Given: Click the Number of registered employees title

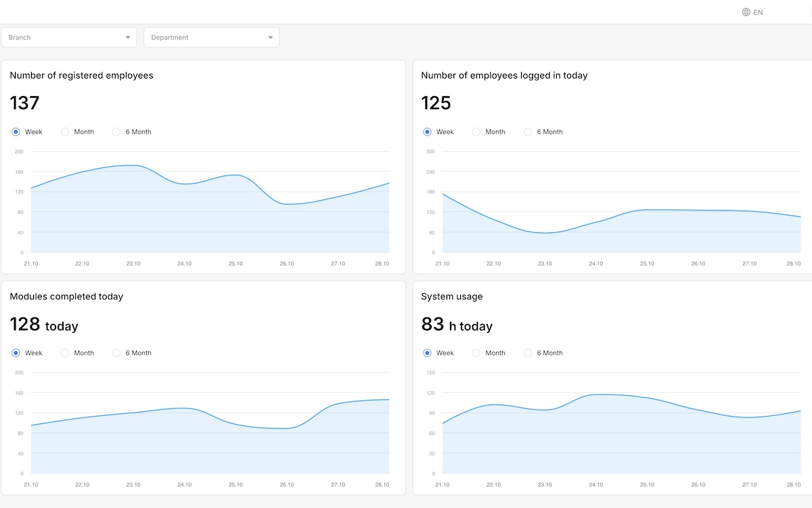Looking at the screenshot, I should coord(81,75).
